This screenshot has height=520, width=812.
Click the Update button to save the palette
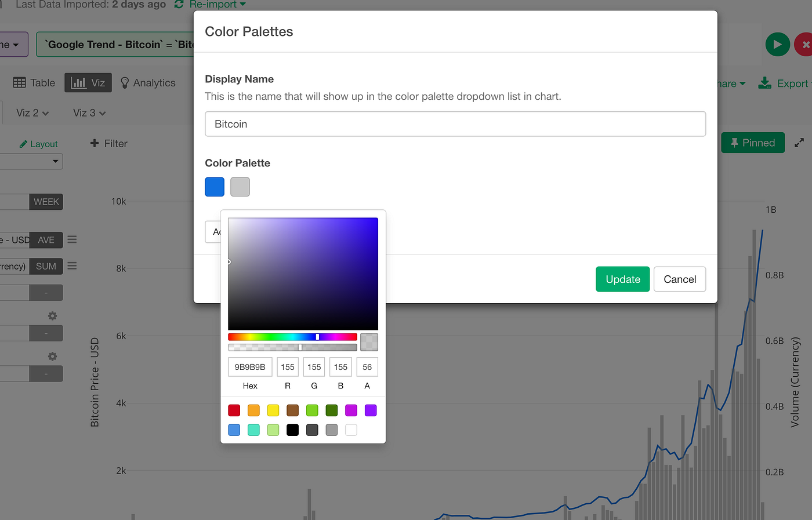click(x=622, y=279)
